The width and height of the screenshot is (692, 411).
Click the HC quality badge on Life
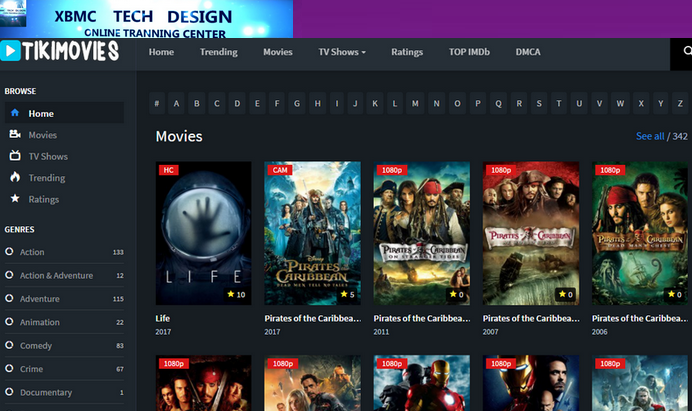coord(168,170)
